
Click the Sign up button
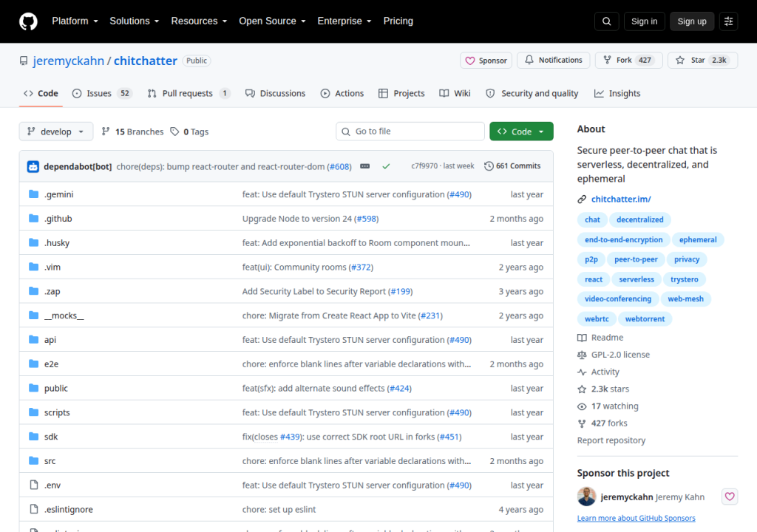[x=692, y=21]
